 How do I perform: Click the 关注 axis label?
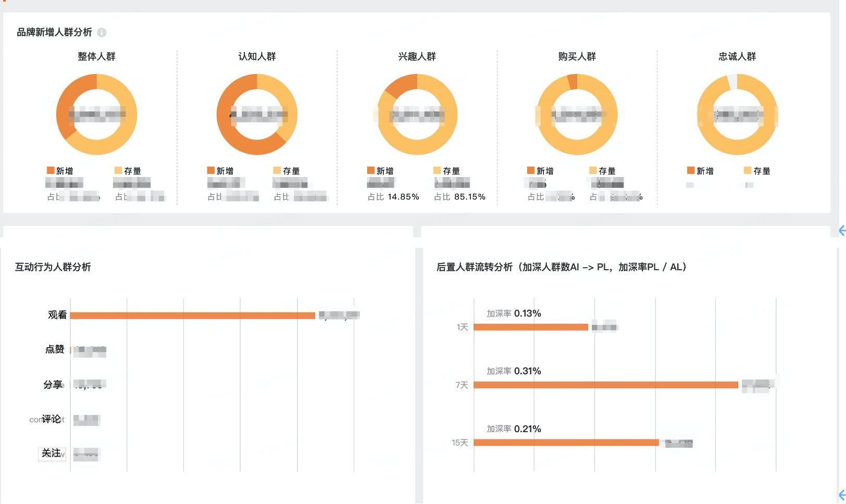[x=52, y=453]
